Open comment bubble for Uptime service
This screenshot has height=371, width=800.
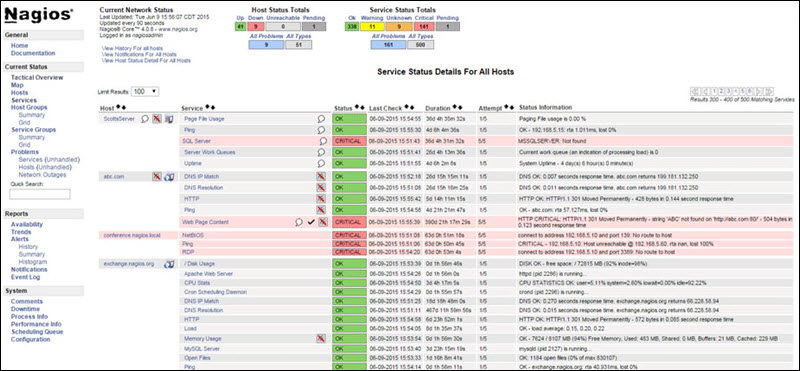coord(321,163)
